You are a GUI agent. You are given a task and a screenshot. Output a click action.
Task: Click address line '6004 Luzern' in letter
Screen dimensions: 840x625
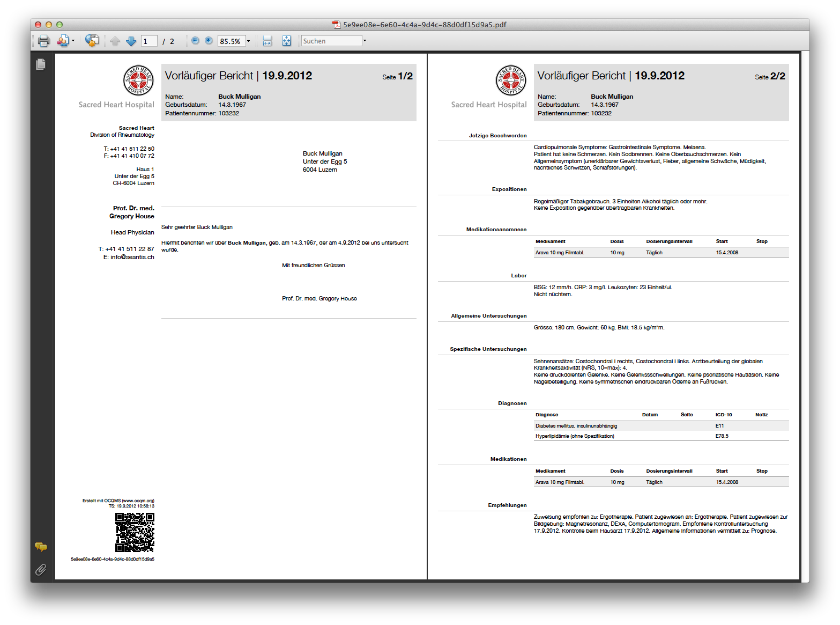tap(320, 170)
